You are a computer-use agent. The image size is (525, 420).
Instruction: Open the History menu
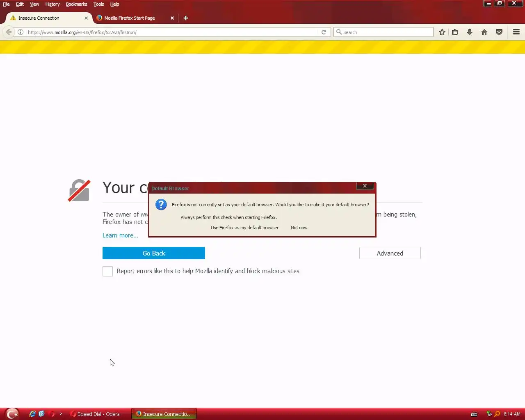[x=52, y=4]
